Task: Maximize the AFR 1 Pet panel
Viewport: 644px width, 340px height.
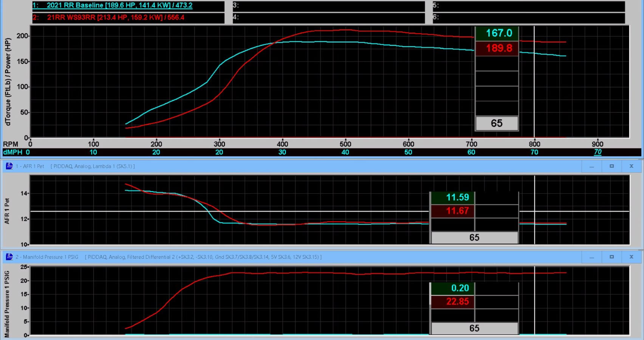Action: [611, 166]
